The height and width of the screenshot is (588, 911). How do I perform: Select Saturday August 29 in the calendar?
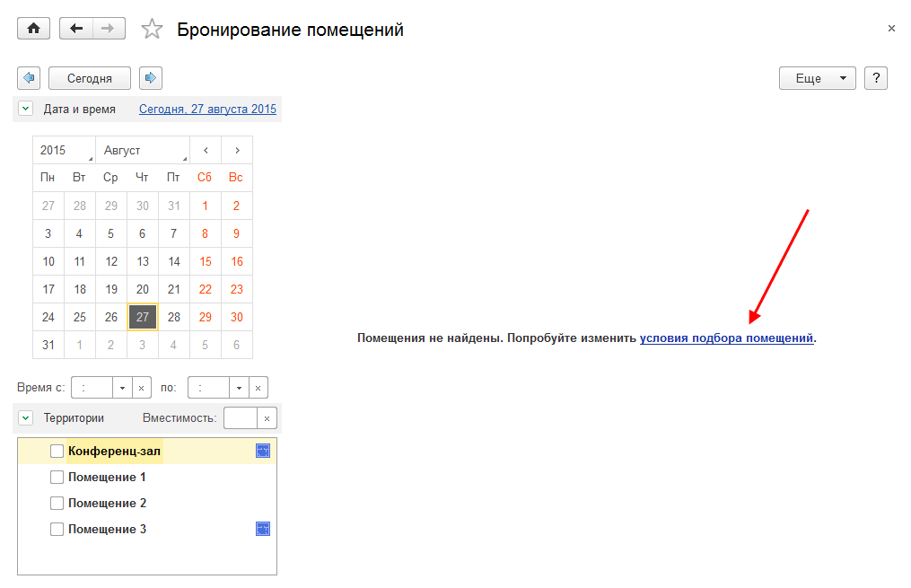pyautogui.click(x=206, y=317)
